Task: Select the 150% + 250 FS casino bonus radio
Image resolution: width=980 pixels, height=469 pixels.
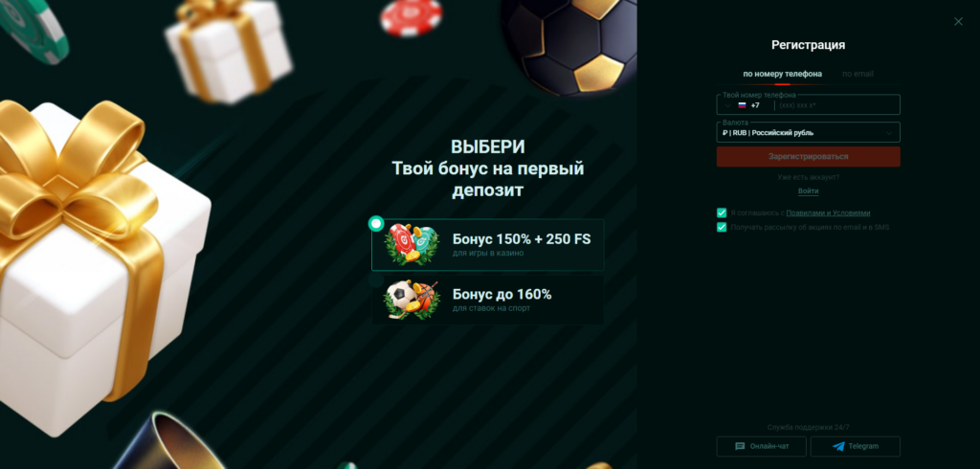Action: pos(376,223)
